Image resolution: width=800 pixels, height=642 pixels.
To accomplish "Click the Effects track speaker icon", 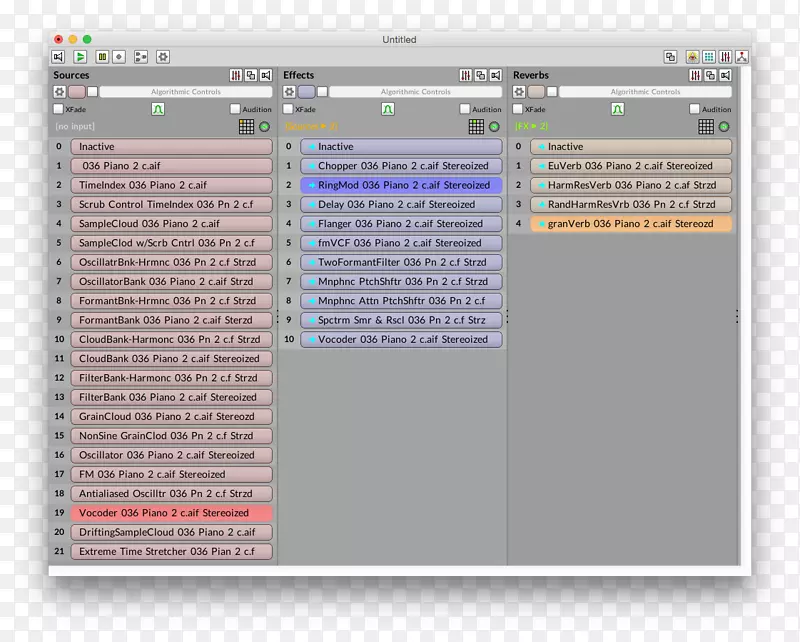I will coord(495,76).
